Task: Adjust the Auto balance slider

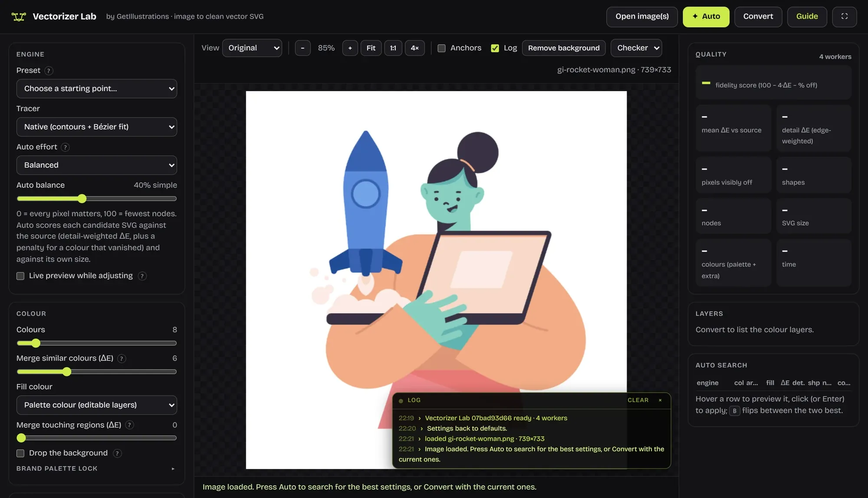Action: click(97, 199)
